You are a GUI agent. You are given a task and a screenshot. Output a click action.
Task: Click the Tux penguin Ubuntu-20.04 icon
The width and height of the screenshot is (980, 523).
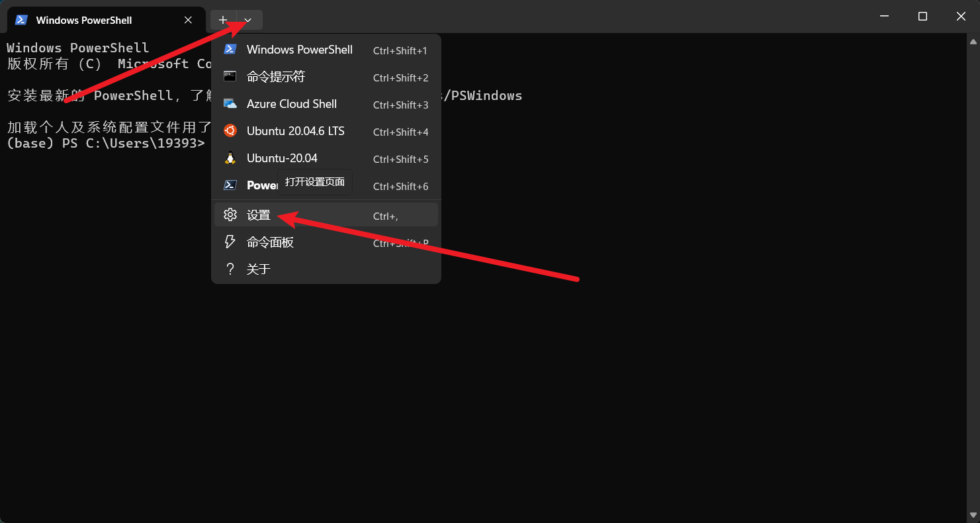(x=230, y=158)
